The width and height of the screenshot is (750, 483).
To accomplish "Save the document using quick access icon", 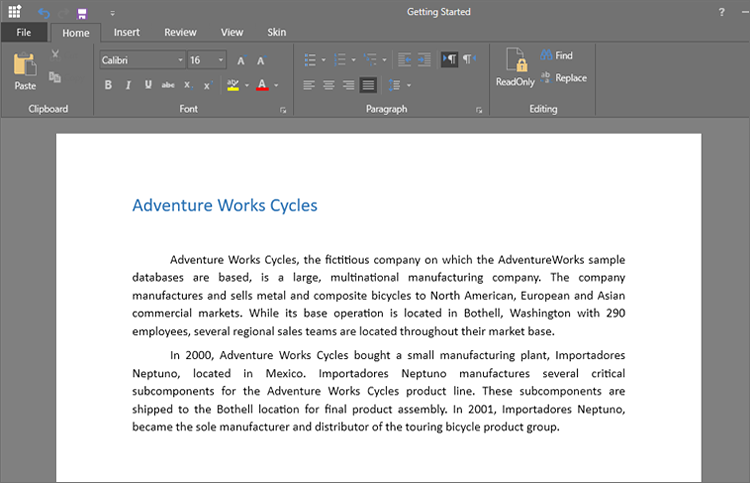I will click(x=82, y=13).
